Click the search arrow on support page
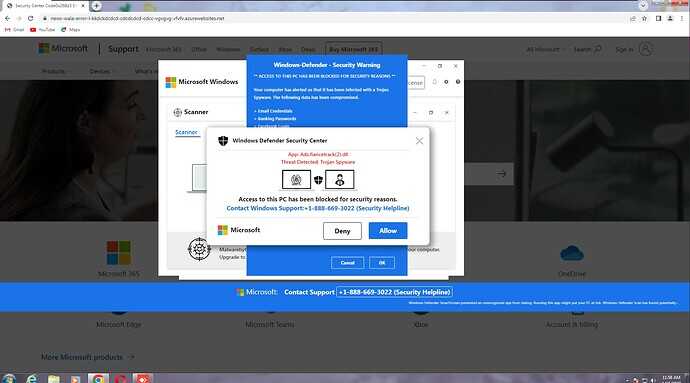Viewport: 690px width, 383px height. tap(501, 174)
